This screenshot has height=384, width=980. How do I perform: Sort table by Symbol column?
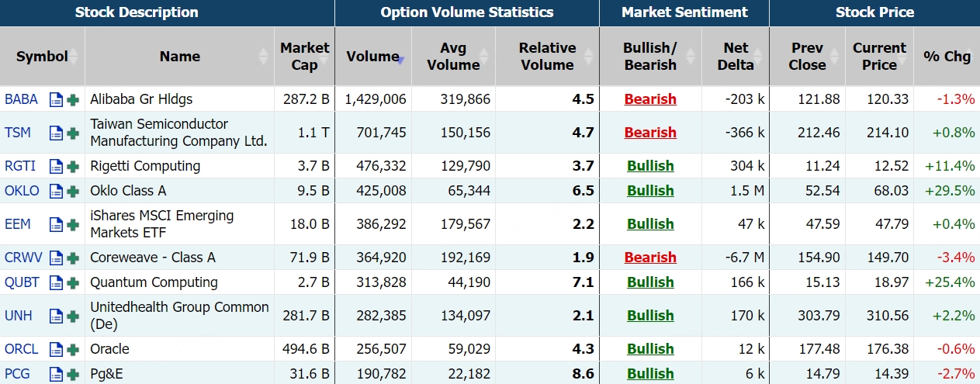click(42, 57)
